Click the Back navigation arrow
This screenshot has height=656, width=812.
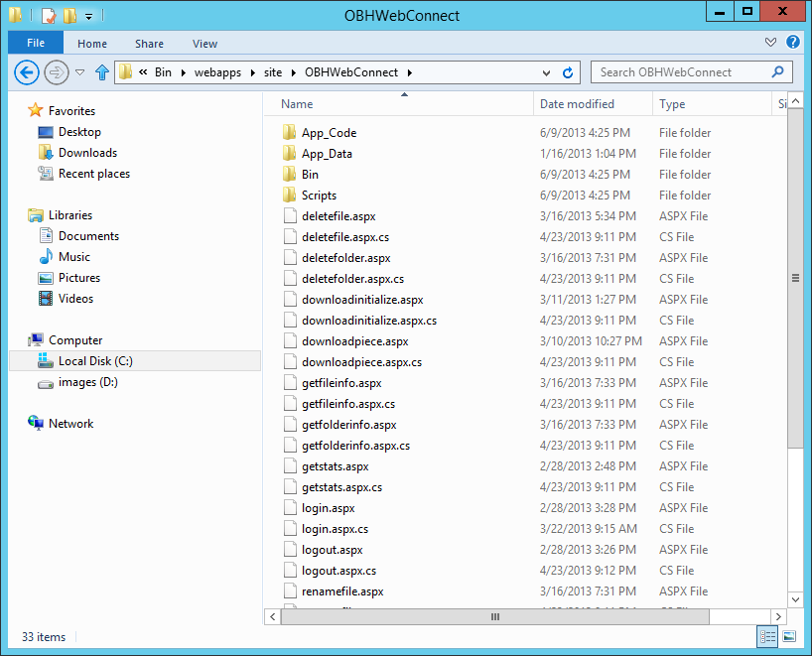[27, 72]
